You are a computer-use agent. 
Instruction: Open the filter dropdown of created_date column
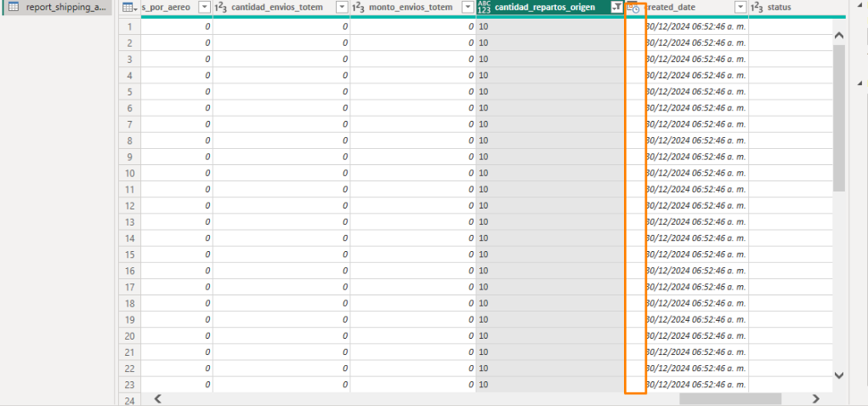pos(740,8)
